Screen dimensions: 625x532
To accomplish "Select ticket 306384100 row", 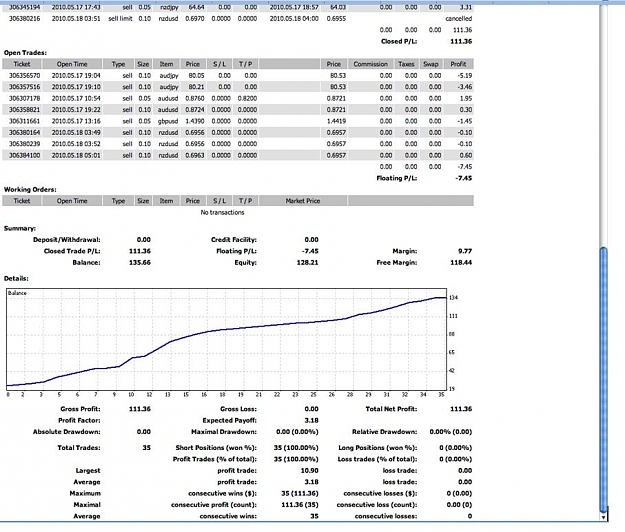I will (238, 155).
